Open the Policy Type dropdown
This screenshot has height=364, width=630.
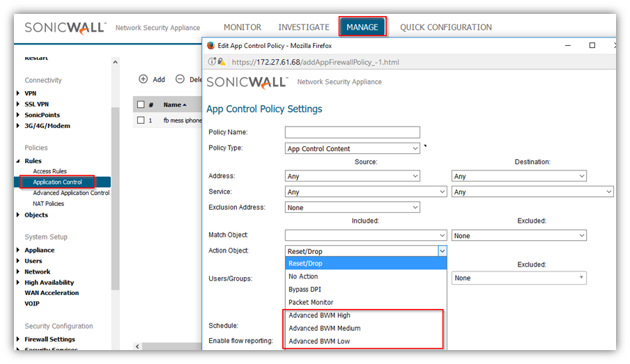353,148
